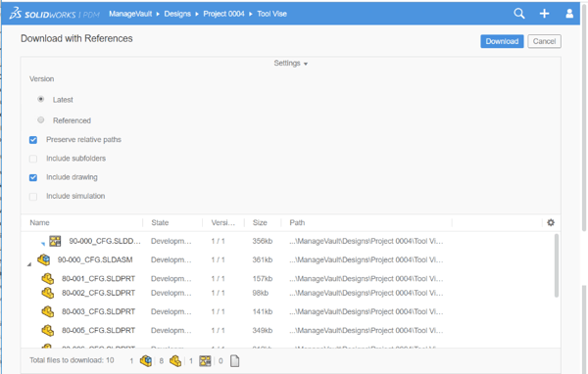This screenshot has height=374, width=588.
Task: Select file name 80-002_CFG.SLDPRT
Action: [x=98, y=293]
